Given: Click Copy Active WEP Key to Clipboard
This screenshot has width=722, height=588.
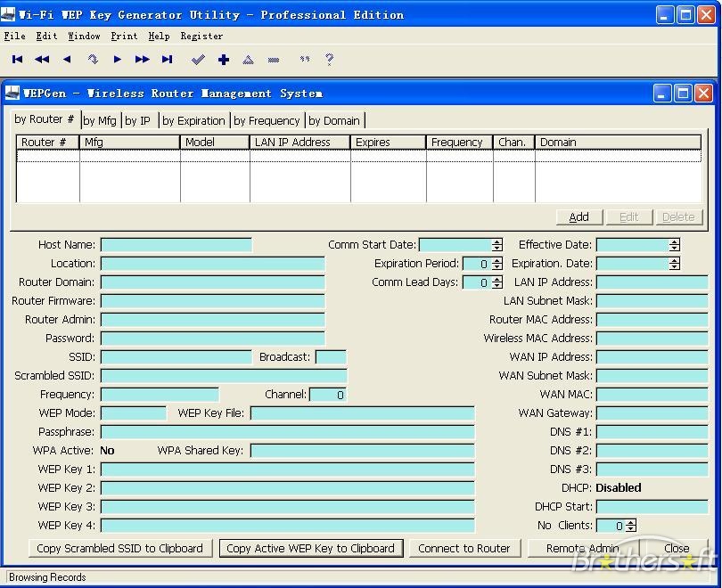Looking at the screenshot, I should pyautogui.click(x=311, y=549).
